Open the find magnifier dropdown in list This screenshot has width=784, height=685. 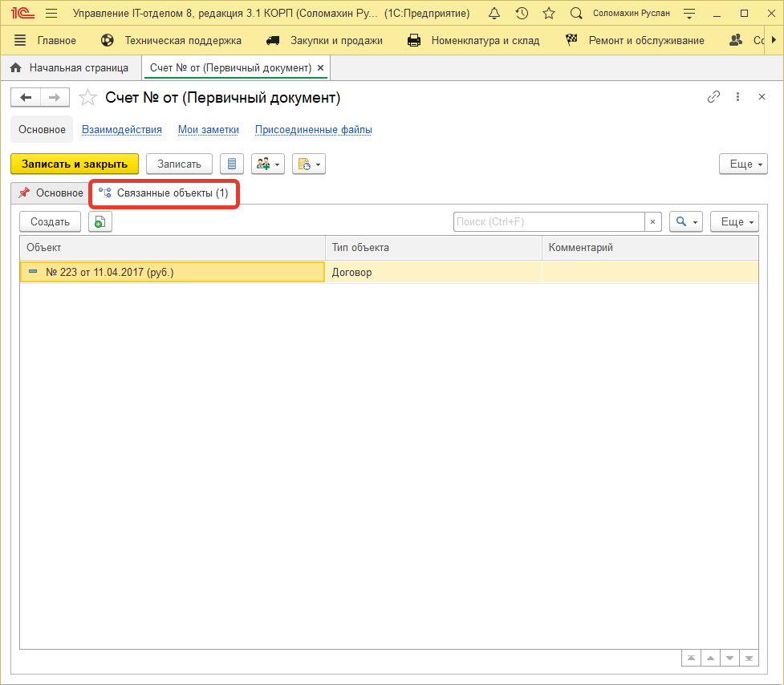(x=686, y=222)
